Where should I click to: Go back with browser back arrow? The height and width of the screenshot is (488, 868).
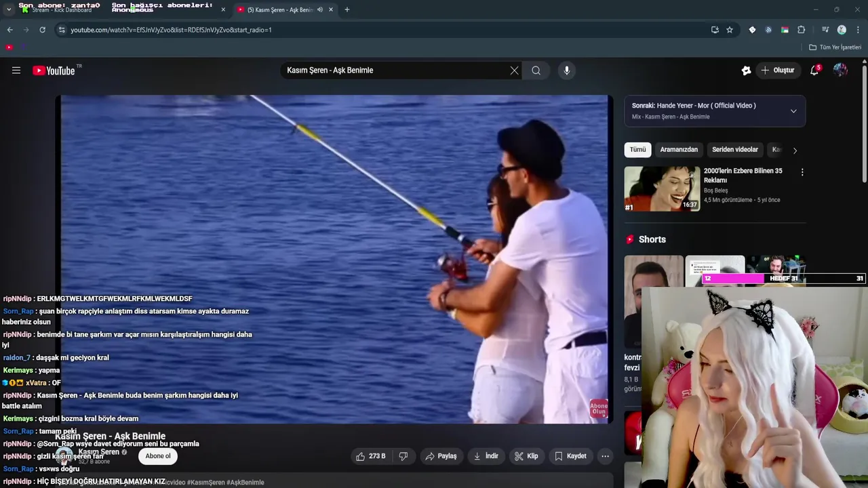[9, 30]
